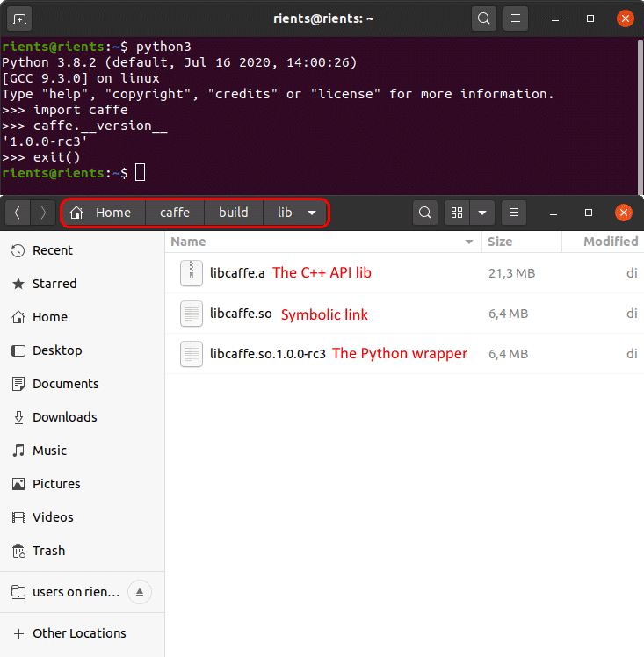Screen dimensions: 644x657
Task: Click the Home path bar segment
Action: click(104, 213)
